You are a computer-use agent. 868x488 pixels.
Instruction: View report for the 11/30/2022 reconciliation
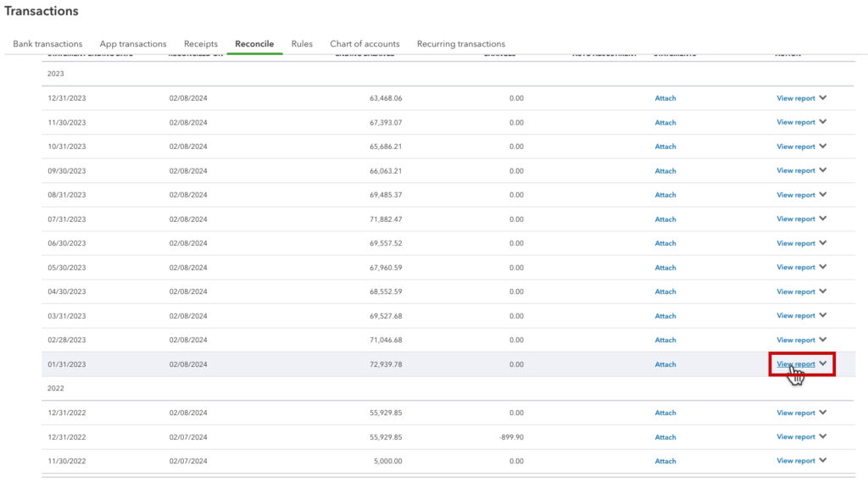(797, 461)
